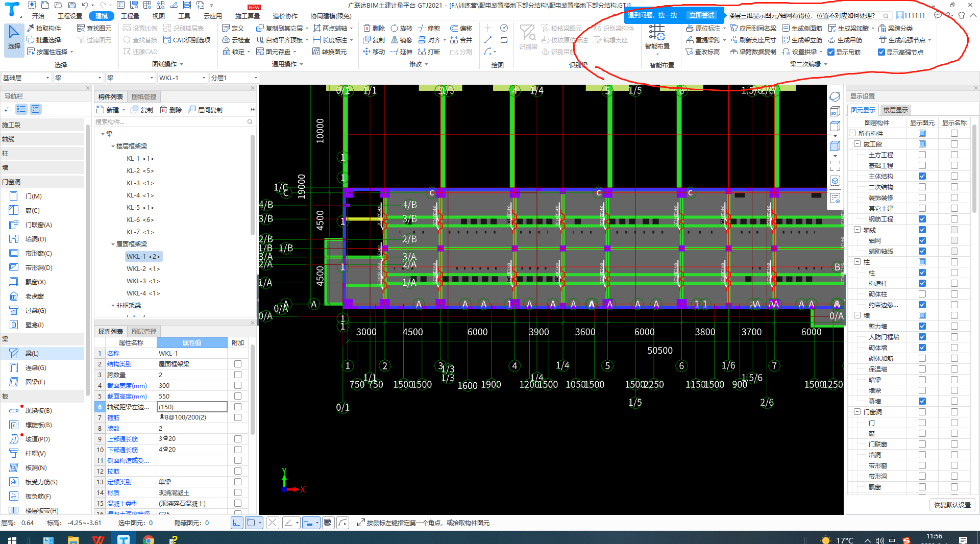Select the 延伸 extend tool
The width and height of the screenshot is (980, 544).
click(402, 52)
